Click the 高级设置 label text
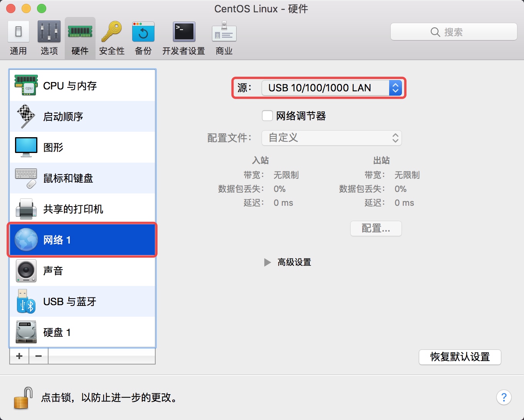Viewport: 524px width, 420px height. point(294,262)
